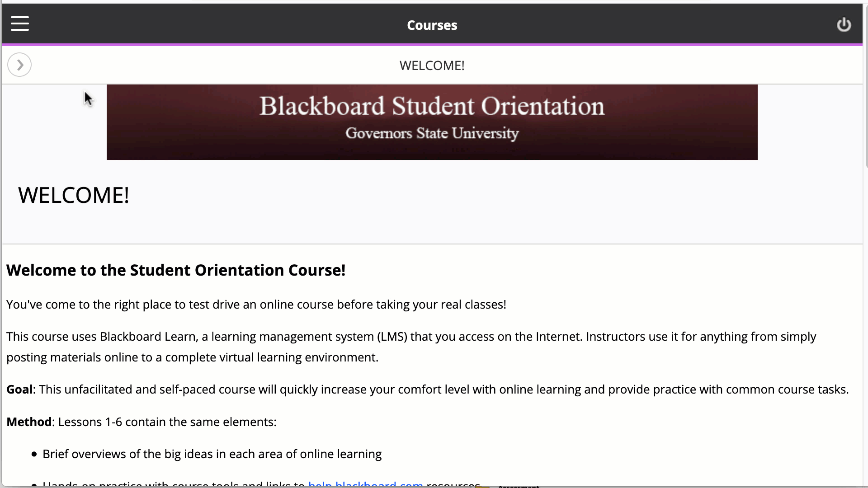Click the bold 'Goal' label text
868x488 pixels.
pyautogui.click(x=19, y=389)
